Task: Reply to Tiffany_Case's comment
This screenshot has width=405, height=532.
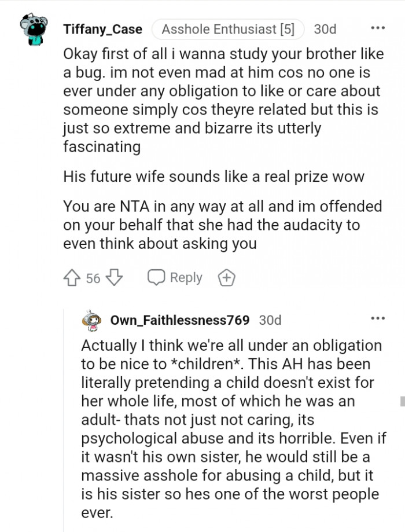Action: (175, 278)
